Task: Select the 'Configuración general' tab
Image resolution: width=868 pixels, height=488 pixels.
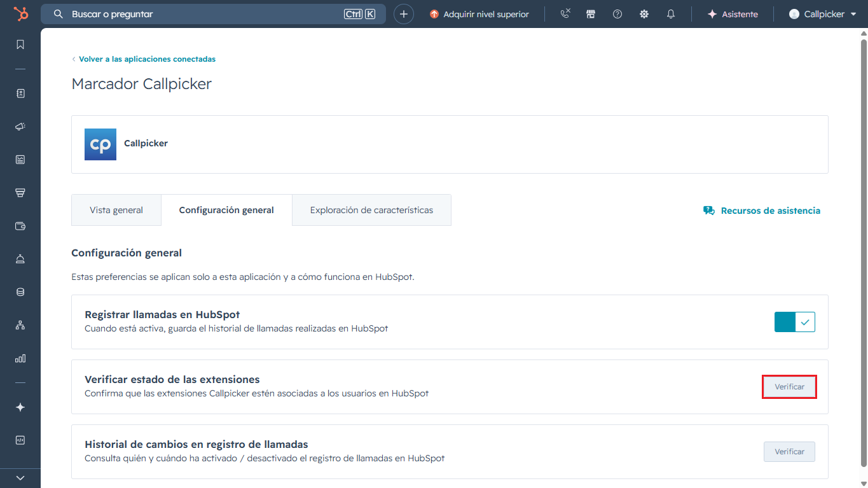Action: point(226,210)
